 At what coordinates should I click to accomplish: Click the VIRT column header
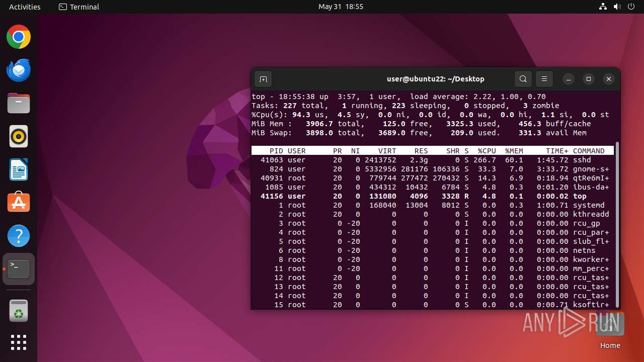(387, 151)
